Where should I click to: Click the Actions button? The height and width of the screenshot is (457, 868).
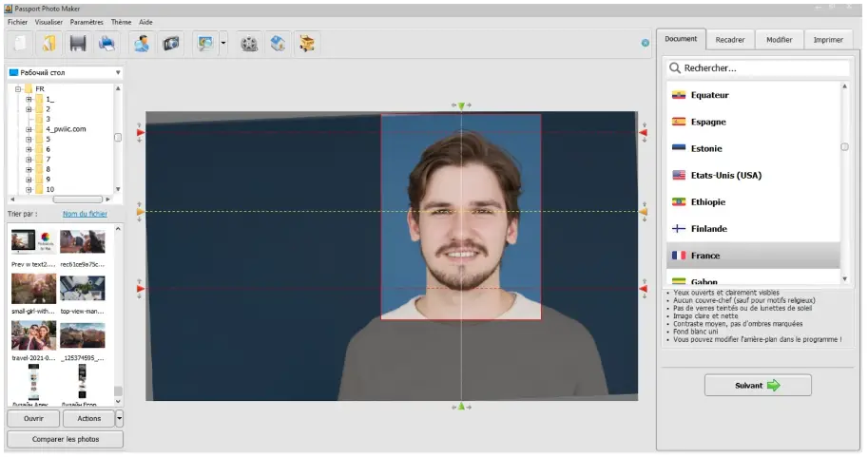point(89,418)
